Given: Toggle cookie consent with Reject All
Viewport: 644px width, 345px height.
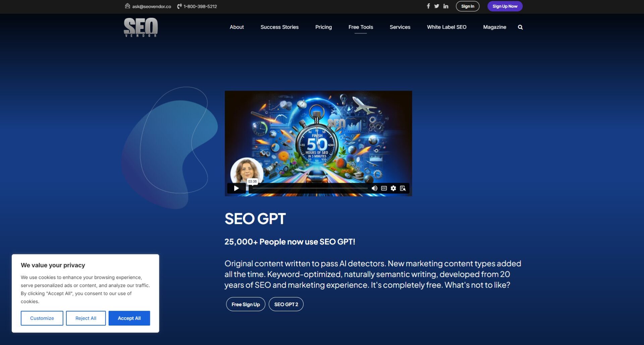Looking at the screenshot, I should pos(86,318).
